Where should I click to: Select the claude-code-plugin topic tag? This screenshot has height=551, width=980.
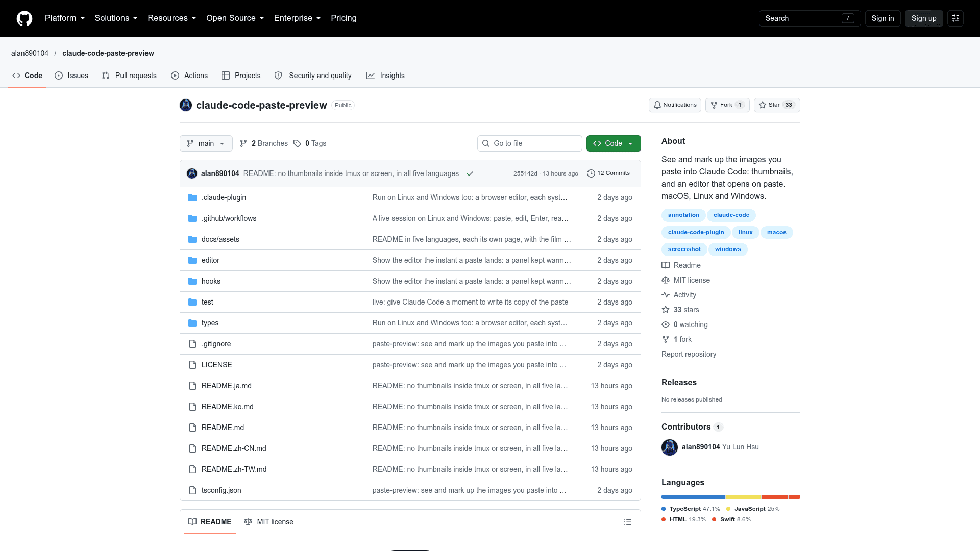click(696, 232)
